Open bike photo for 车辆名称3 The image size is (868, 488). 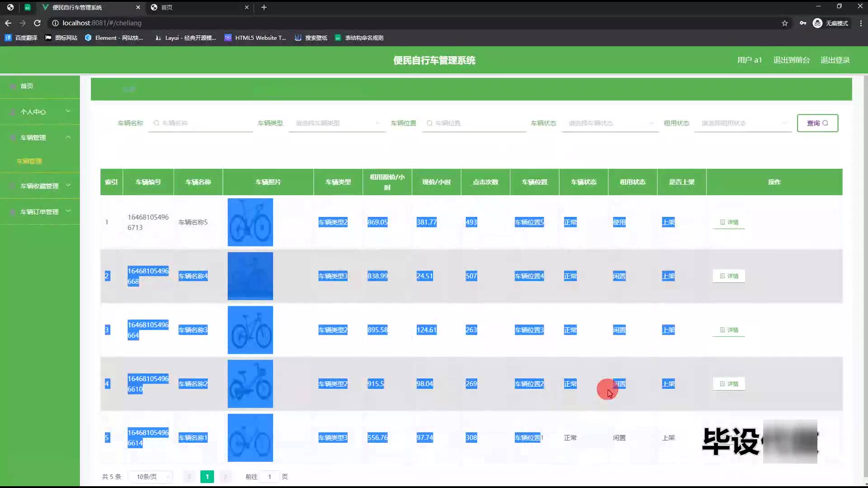[250, 330]
